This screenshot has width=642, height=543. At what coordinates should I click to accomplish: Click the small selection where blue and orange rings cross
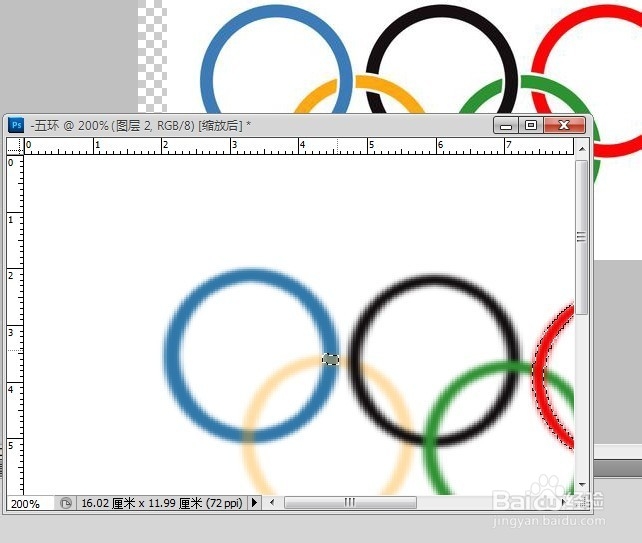330,360
